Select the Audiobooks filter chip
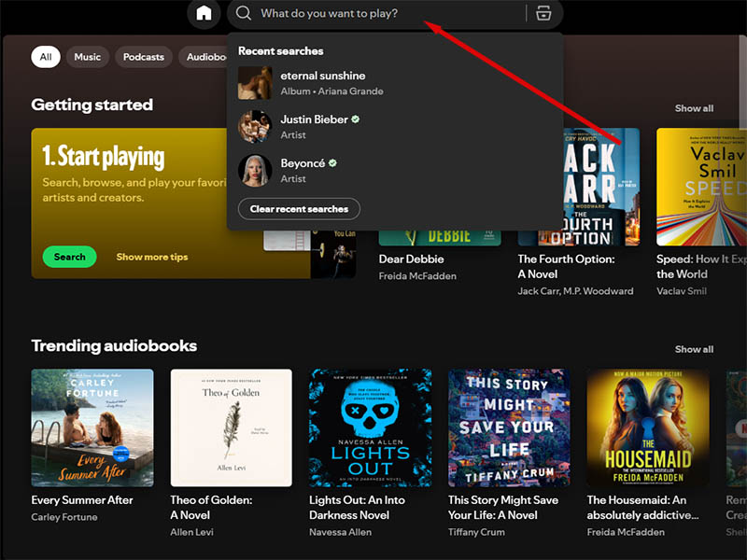Screen dimensions: 747x560 point(204,57)
